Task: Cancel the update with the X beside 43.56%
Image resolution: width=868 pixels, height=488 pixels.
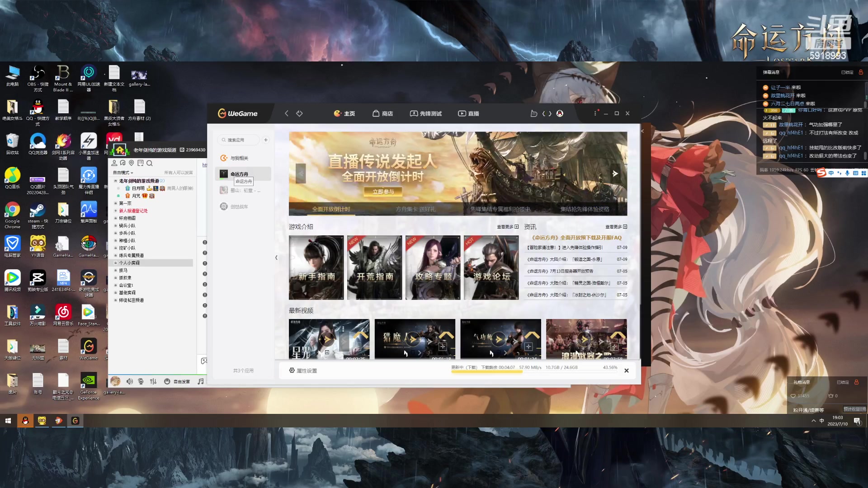Action: coord(626,371)
